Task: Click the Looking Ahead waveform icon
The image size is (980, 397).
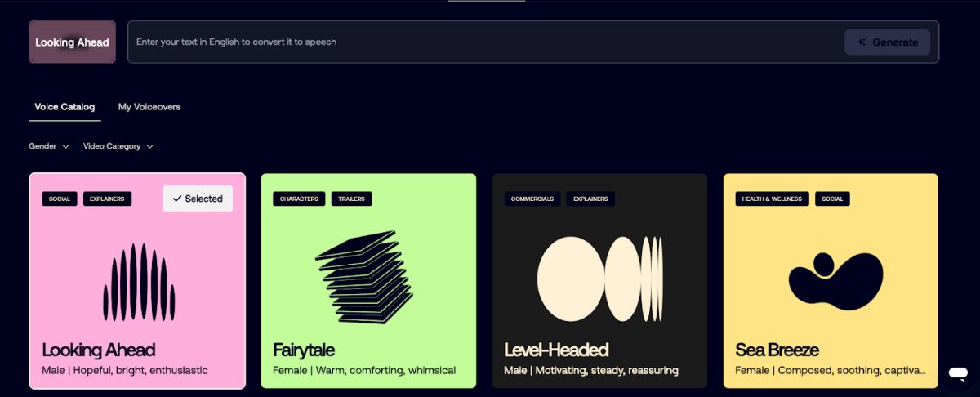Action: (x=139, y=282)
